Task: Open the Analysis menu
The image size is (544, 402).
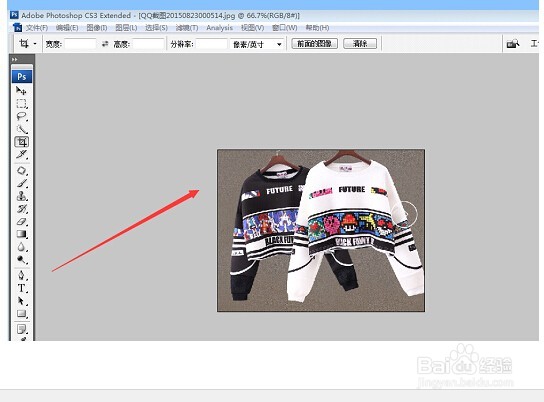Action: point(219,28)
